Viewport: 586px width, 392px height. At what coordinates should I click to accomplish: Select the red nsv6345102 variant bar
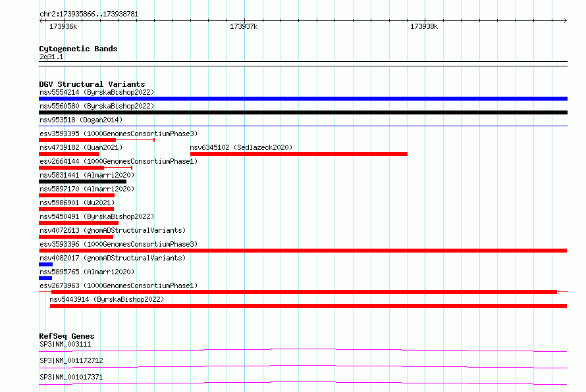pos(299,154)
